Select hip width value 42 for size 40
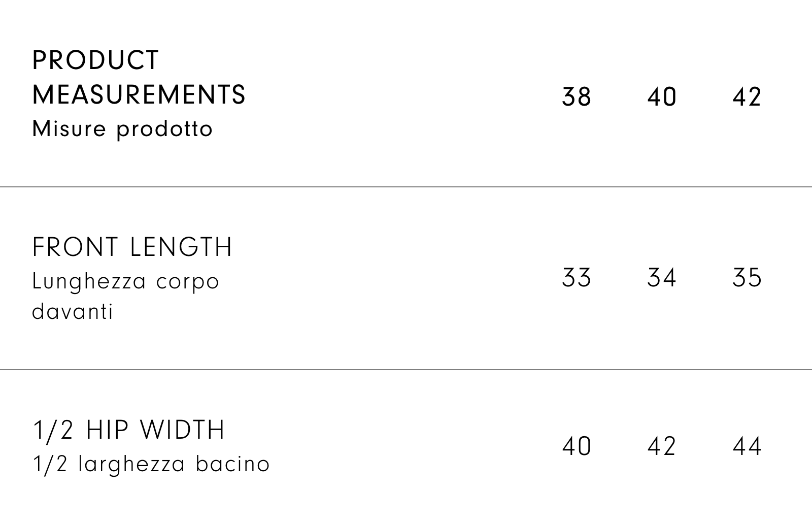Screen dimensions: 812x522 [662, 446]
